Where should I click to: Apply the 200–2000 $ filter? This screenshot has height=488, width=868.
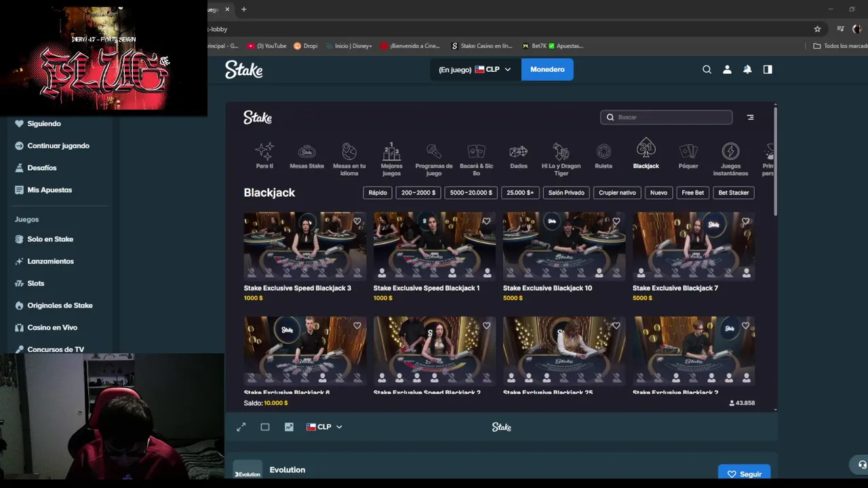[x=418, y=192]
